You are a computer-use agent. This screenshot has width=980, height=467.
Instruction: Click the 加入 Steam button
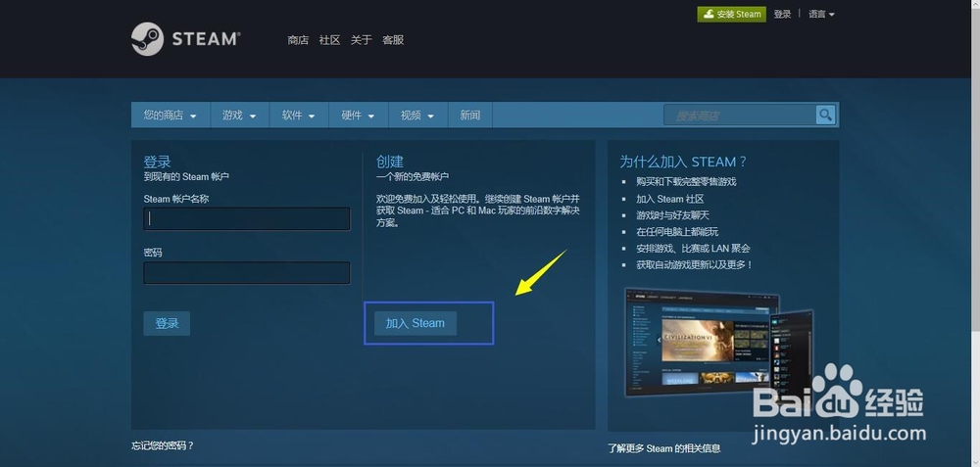click(x=416, y=323)
